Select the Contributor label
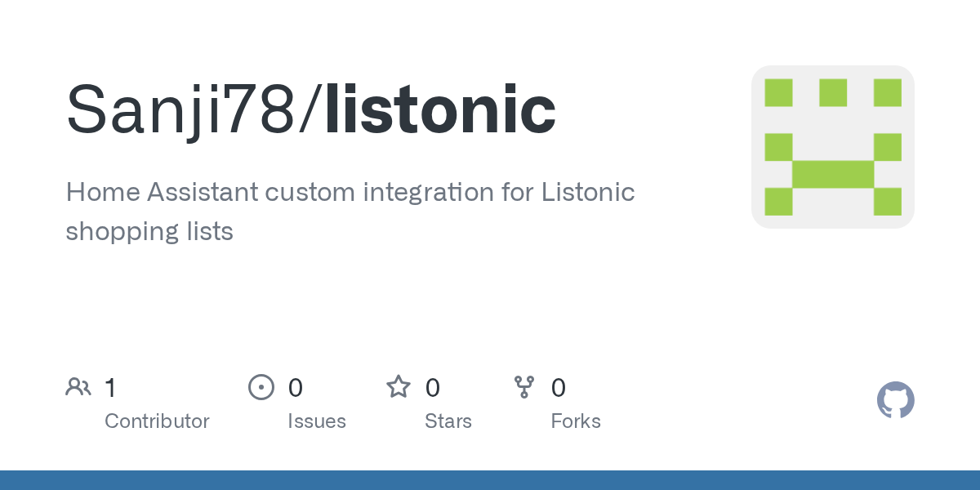The height and width of the screenshot is (490, 980). click(x=157, y=421)
